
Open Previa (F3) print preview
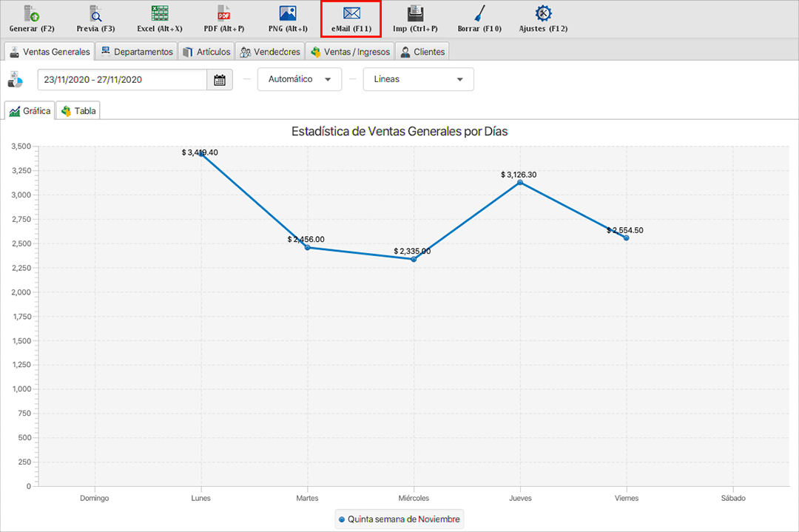pos(96,13)
